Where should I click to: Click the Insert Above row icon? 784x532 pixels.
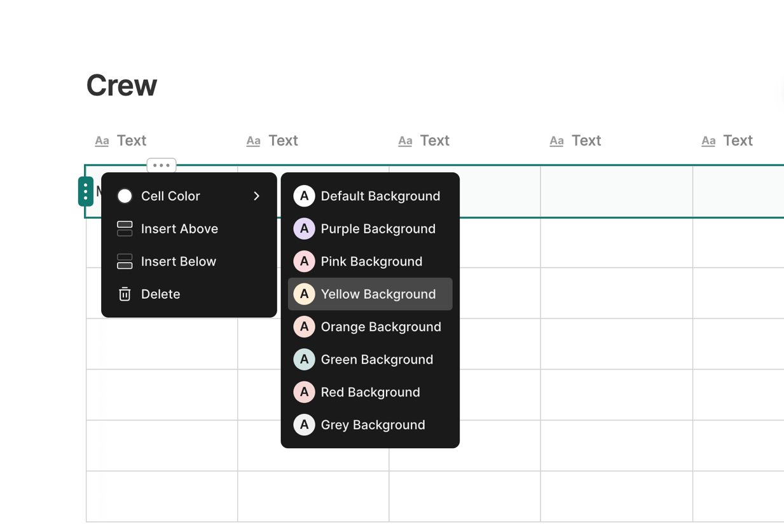pos(125,229)
